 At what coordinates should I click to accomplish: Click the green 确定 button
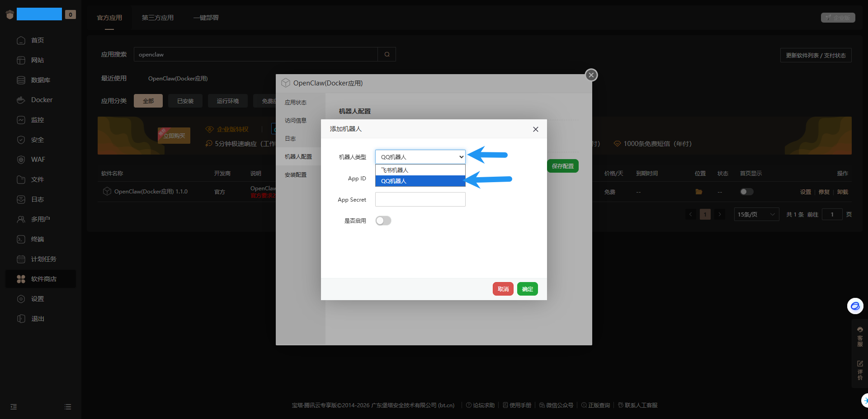click(x=527, y=289)
